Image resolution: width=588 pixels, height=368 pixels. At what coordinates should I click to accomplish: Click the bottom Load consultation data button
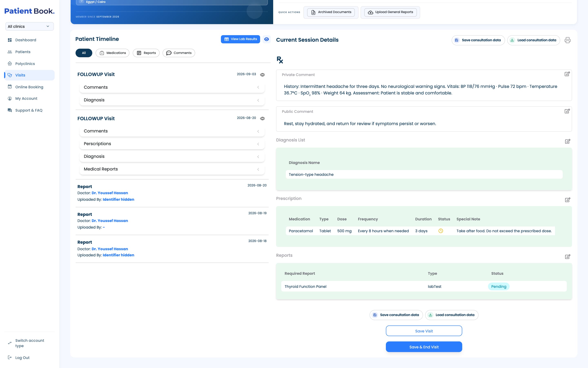452,315
